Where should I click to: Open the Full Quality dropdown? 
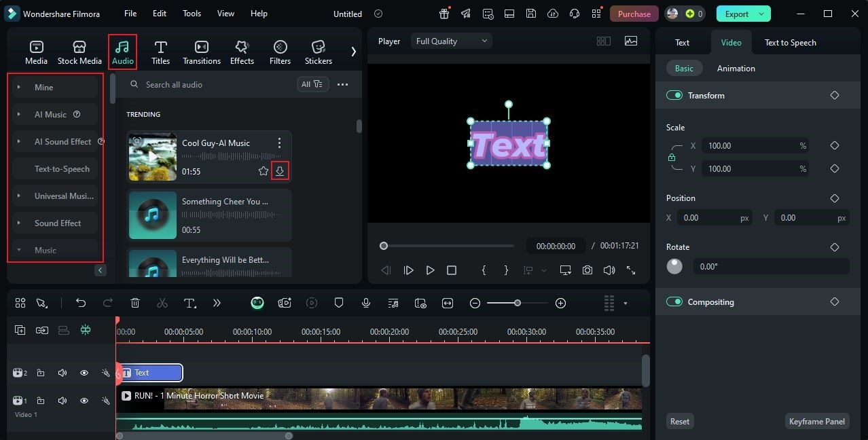pos(452,41)
